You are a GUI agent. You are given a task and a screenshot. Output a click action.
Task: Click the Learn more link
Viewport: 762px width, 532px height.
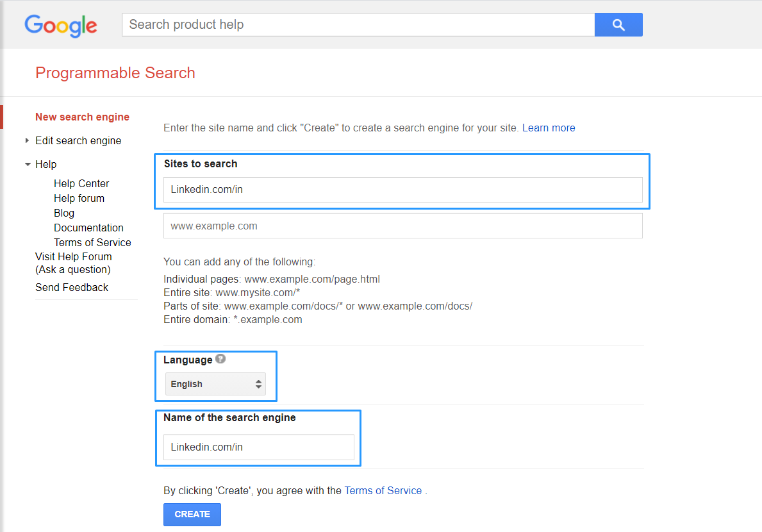click(549, 128)
